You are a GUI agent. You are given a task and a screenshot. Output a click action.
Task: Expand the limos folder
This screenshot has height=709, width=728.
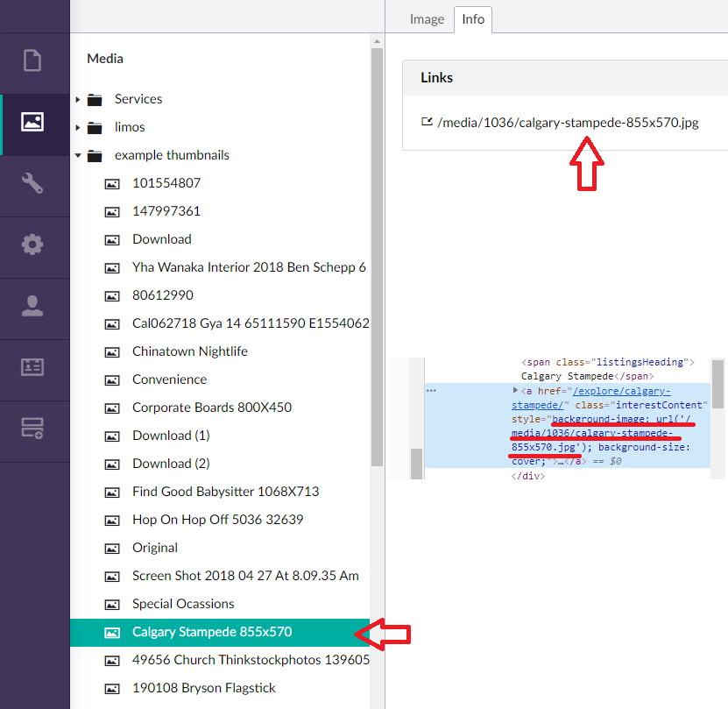point(78,127)
